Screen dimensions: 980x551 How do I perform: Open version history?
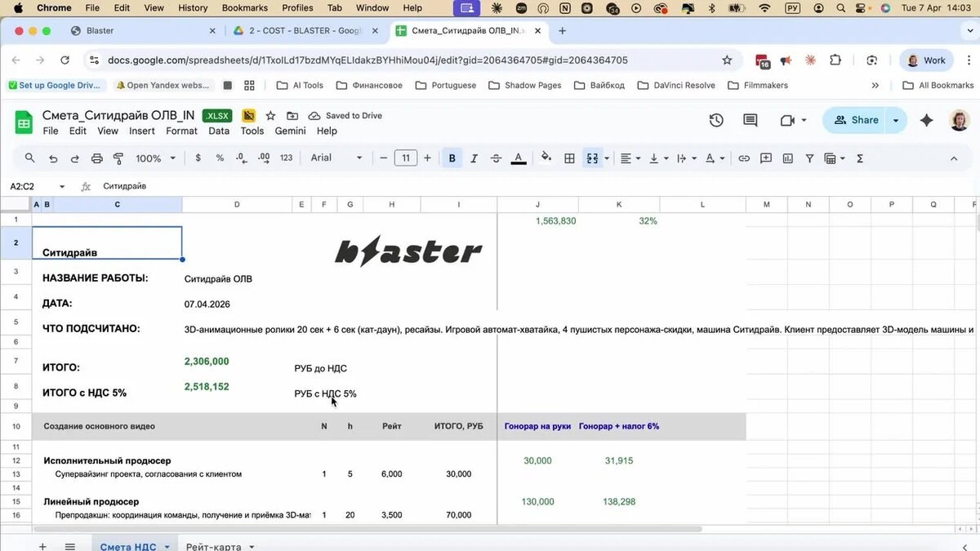coord(716,120)
